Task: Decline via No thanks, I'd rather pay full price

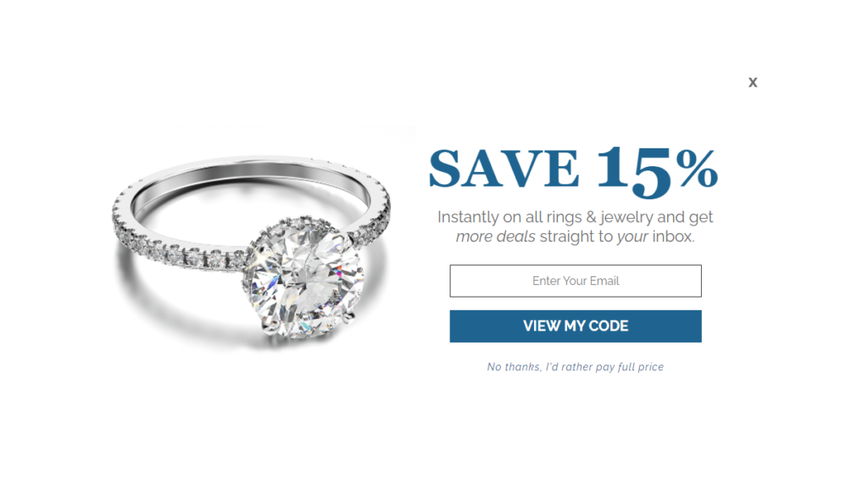Action: click(576, 366)
